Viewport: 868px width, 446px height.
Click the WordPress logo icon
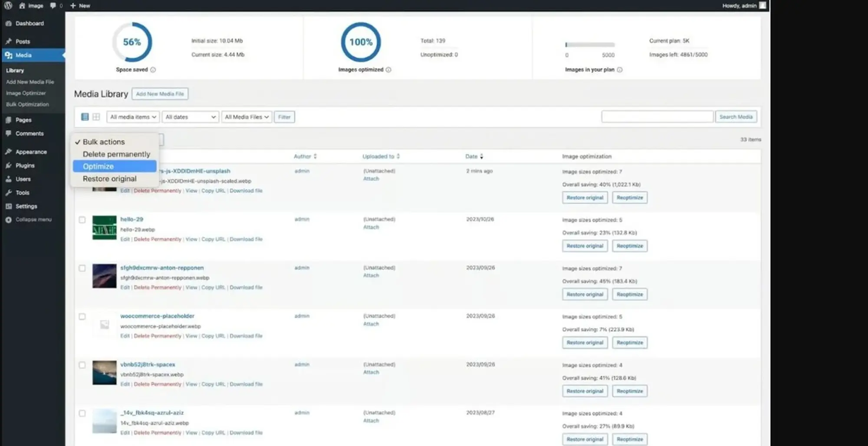[8, 6]
